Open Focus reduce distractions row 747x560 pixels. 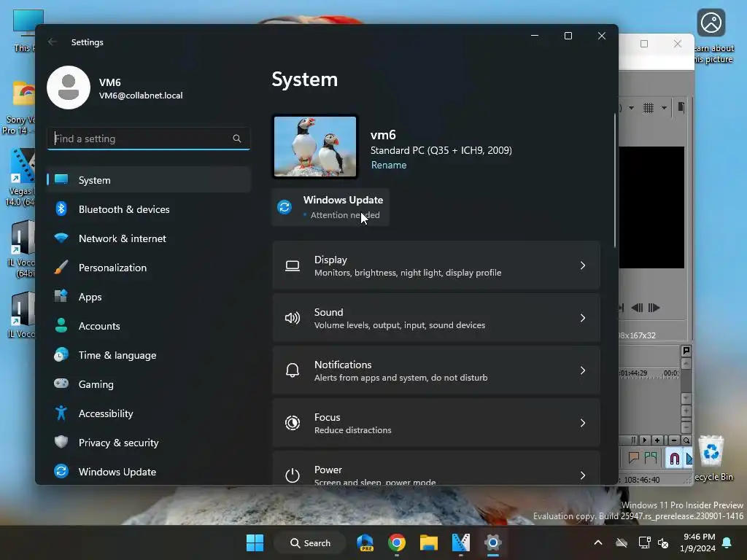[436, 423]
